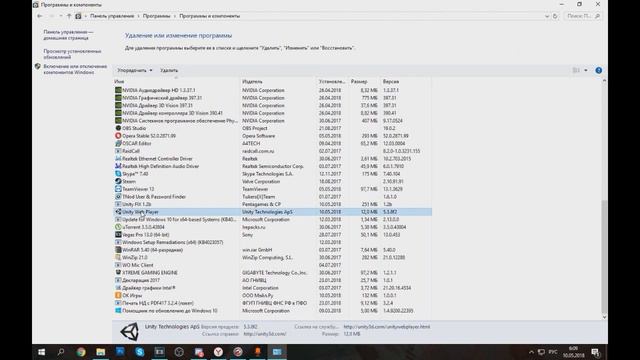Select the Unity FIX 1.2b row
This screenshot has width=640, height=360.
(x=272, y=204)
